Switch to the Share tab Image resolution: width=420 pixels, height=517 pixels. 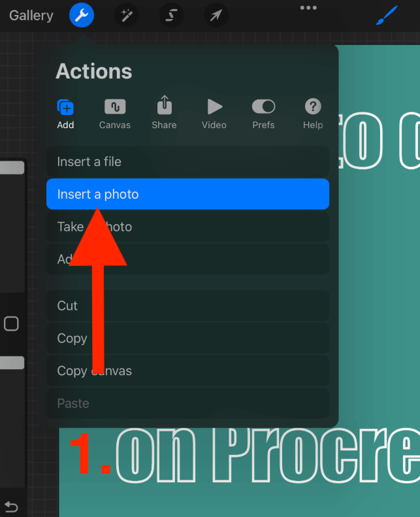pos(165,113)
